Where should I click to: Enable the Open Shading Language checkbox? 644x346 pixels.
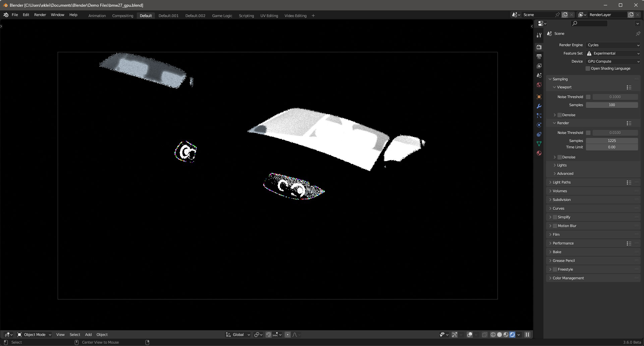pyautogui.click(x=587, y=68)
